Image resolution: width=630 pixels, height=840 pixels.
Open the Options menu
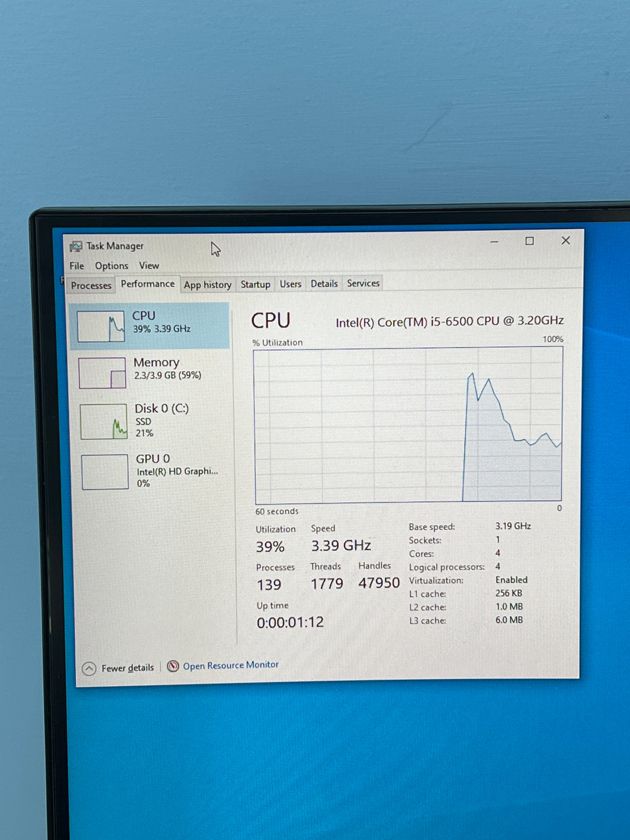(x=111, y=266)
